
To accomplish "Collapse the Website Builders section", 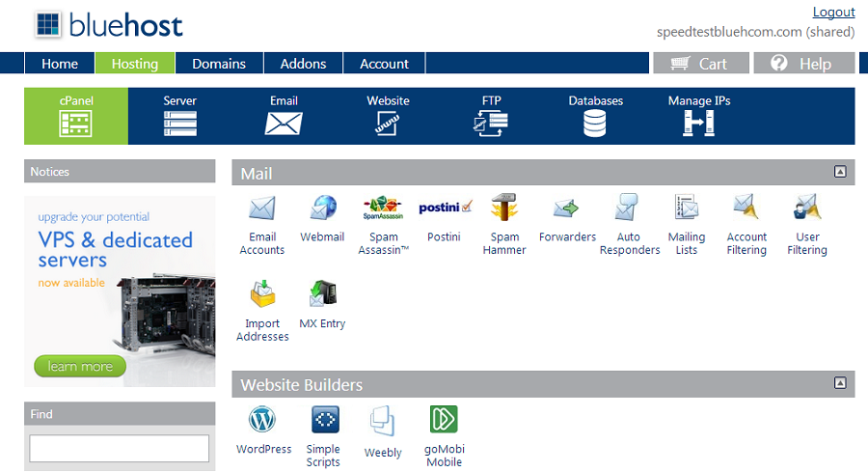I will [x=840, y=383].
